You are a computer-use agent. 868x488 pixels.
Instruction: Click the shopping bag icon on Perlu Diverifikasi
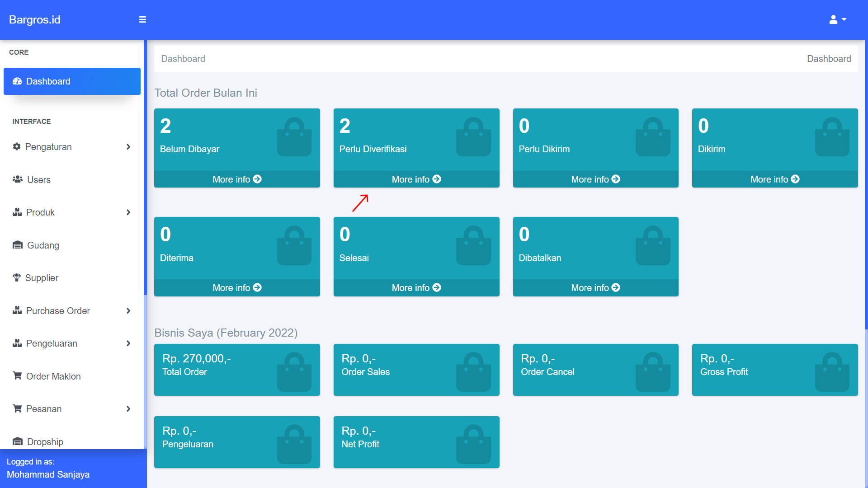click(x=473, y=137)
